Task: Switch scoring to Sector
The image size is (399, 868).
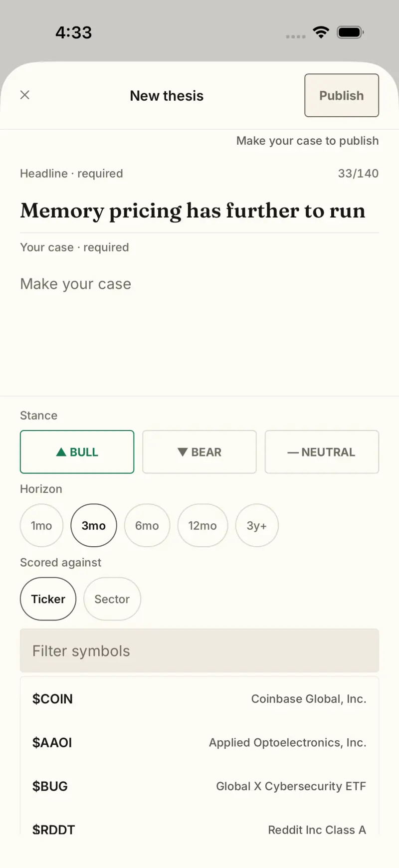Action: pos(112,599)
